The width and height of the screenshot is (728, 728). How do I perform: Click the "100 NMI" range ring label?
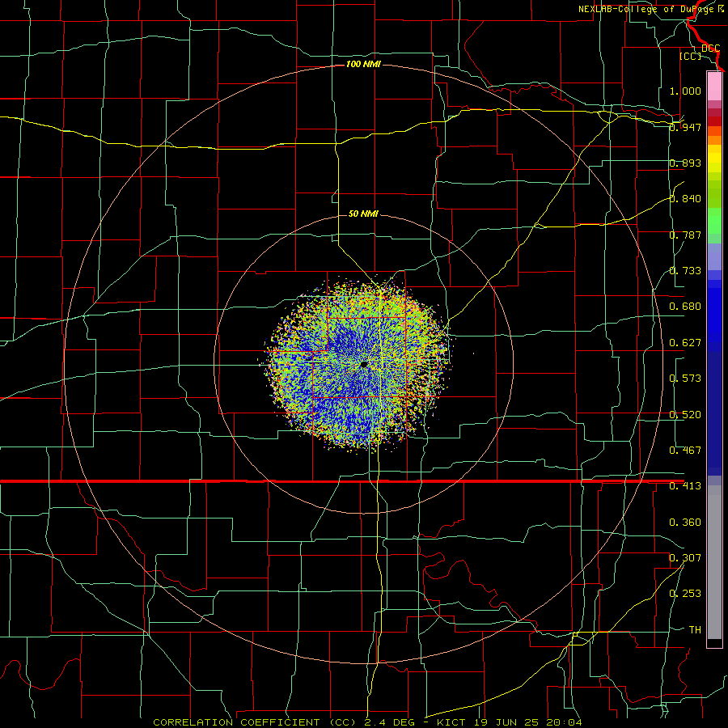[x=363, y=64]
